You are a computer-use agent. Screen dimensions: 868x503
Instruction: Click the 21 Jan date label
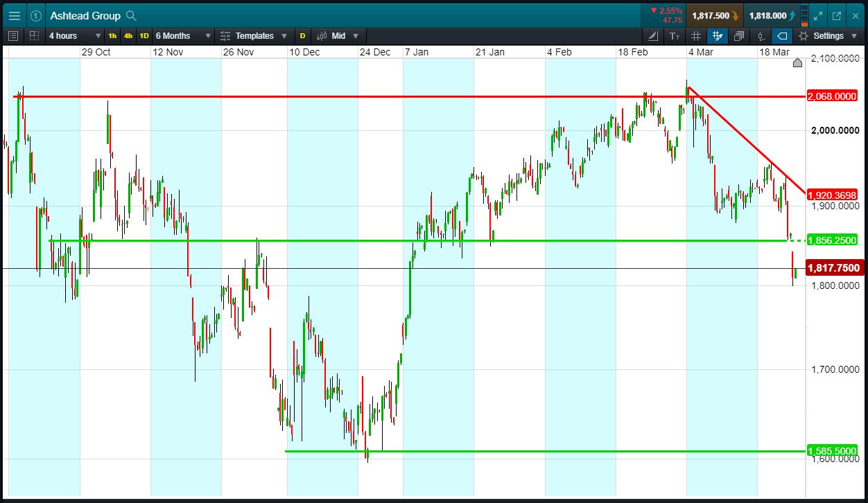pos(489,52)
